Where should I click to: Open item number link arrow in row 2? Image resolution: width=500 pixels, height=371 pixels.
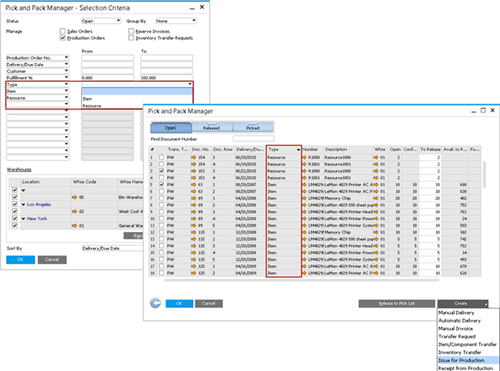[x=304, y=164]
